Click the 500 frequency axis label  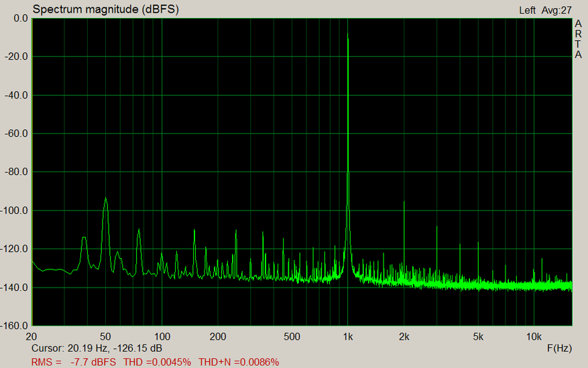click(292, 336)
